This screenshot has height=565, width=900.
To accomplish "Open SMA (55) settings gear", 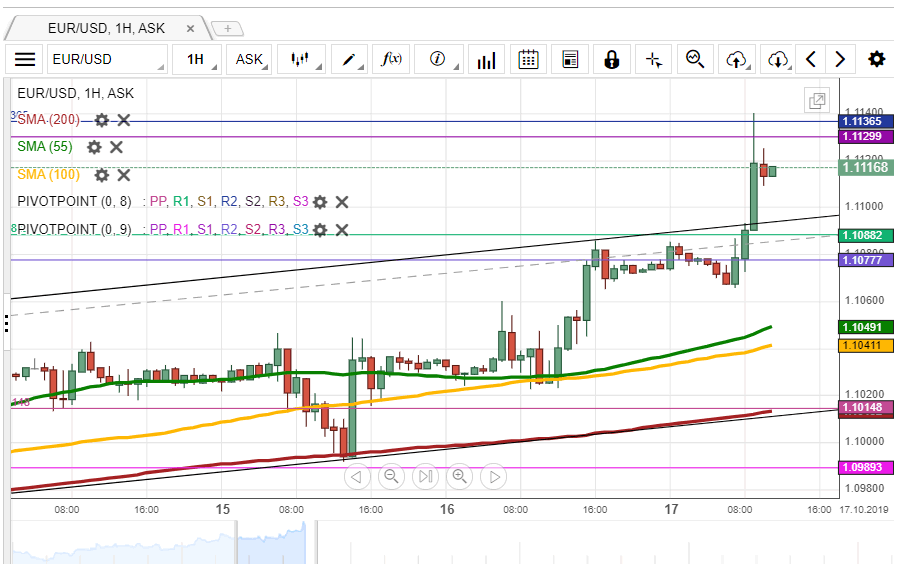I will point(94,147).
